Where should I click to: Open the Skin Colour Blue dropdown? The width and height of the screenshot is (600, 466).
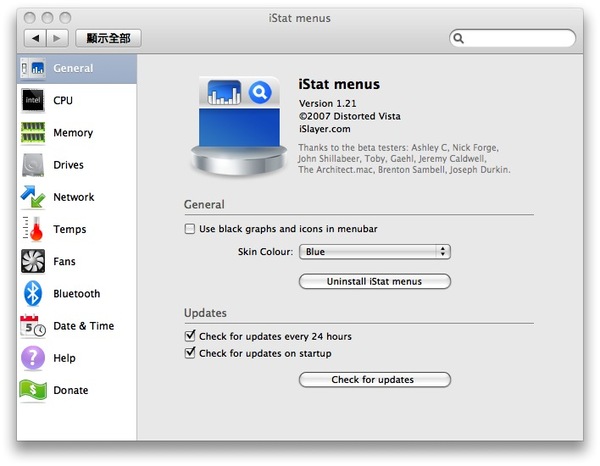click(x=375, y=252)
